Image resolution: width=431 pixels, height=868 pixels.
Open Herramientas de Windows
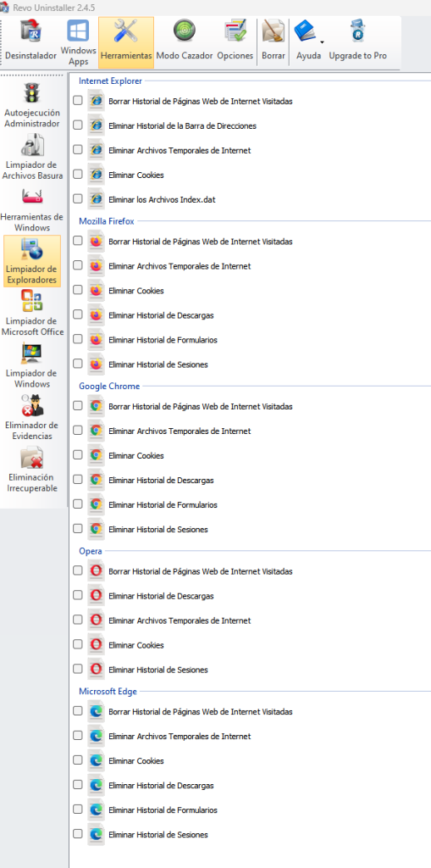(x=31, y=209)
